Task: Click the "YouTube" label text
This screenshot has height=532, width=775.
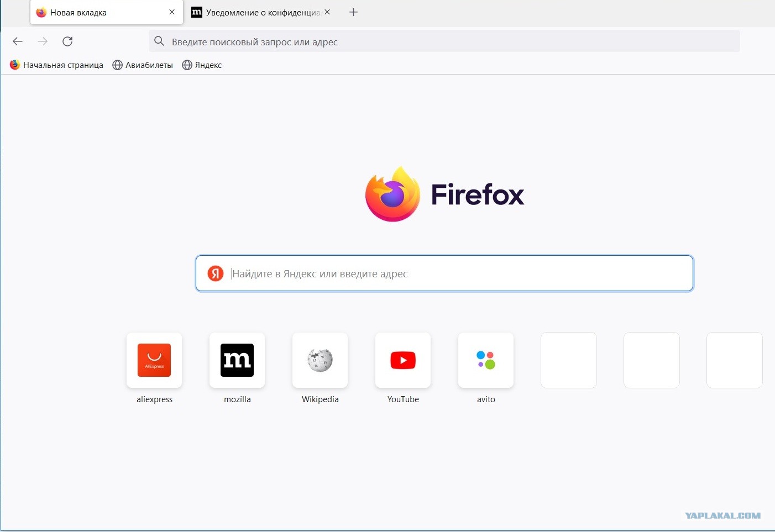Action: click(x=403, y=399)
